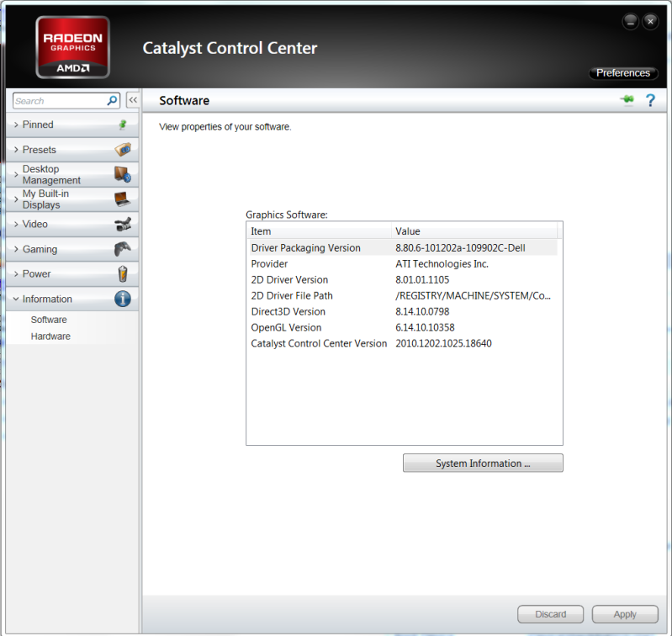Click the value 8.01.01.1105
The width and height of the screenshot is (672, 636).
pyautogui.click(x=422, y=279)
